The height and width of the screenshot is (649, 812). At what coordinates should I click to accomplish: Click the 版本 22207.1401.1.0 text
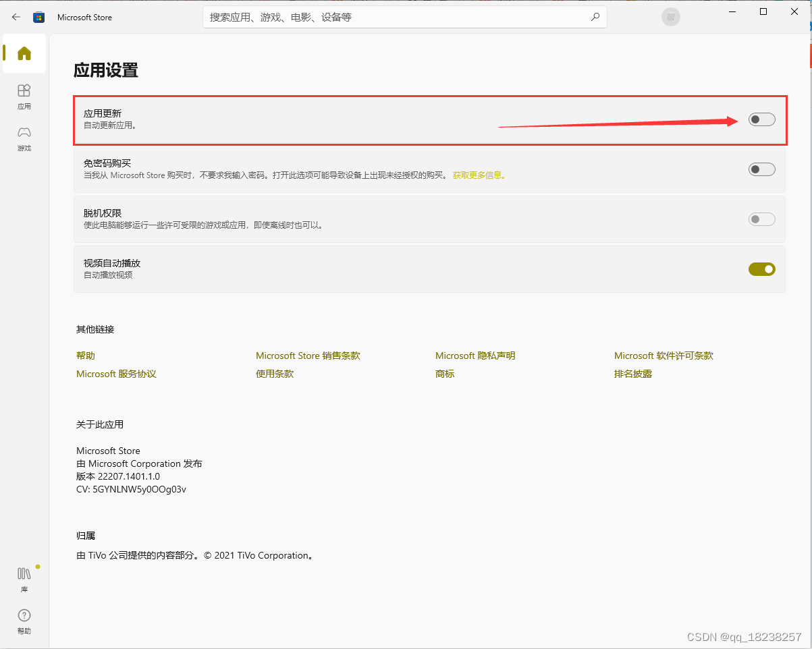(x=118, y=476)
